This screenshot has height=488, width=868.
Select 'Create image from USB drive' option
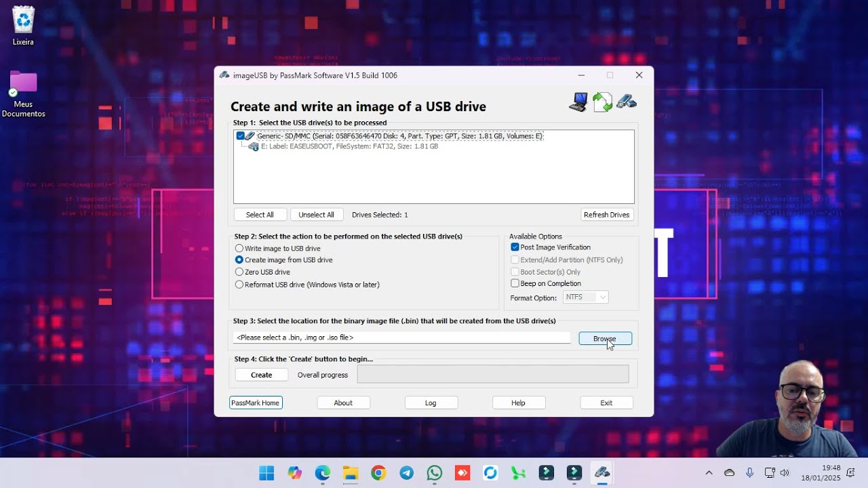(x=239, y=260)
